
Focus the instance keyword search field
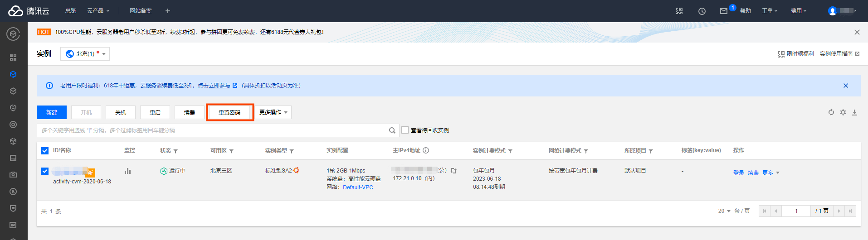(x=212, y=130)
